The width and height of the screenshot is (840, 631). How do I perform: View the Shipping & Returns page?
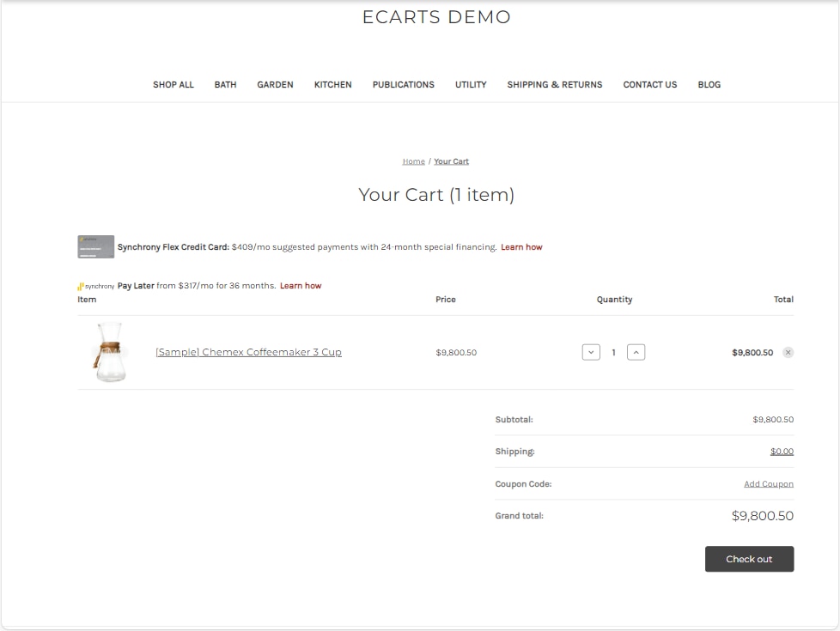(x=554, y=84)
